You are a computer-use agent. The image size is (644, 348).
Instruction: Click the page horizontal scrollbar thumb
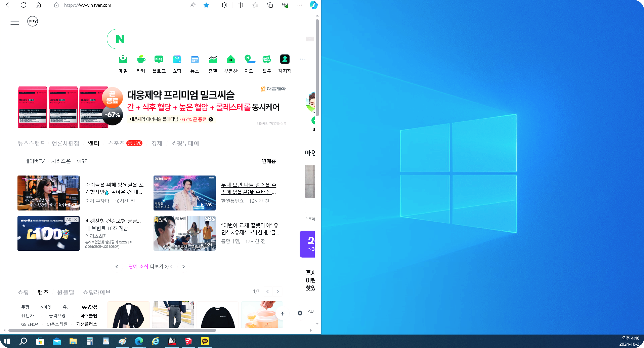(112, 330)
